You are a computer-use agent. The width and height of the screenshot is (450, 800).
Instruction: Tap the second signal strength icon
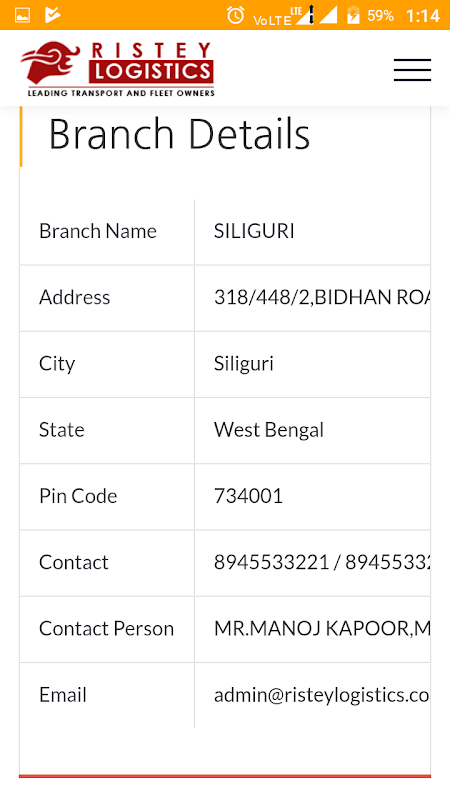pyautogui.click(x=328, y=15)
